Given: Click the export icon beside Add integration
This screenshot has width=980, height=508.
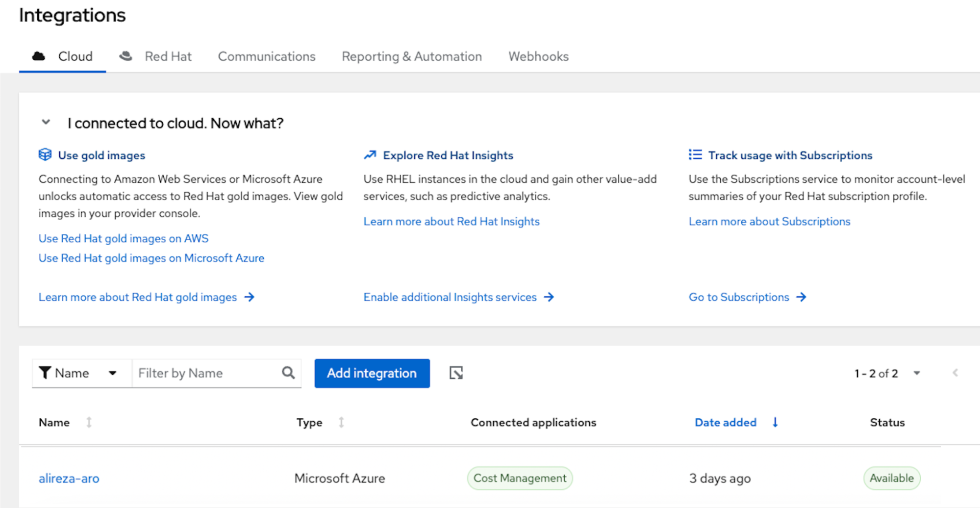Looking at the screenshot, I should click(x=456, y=373).
